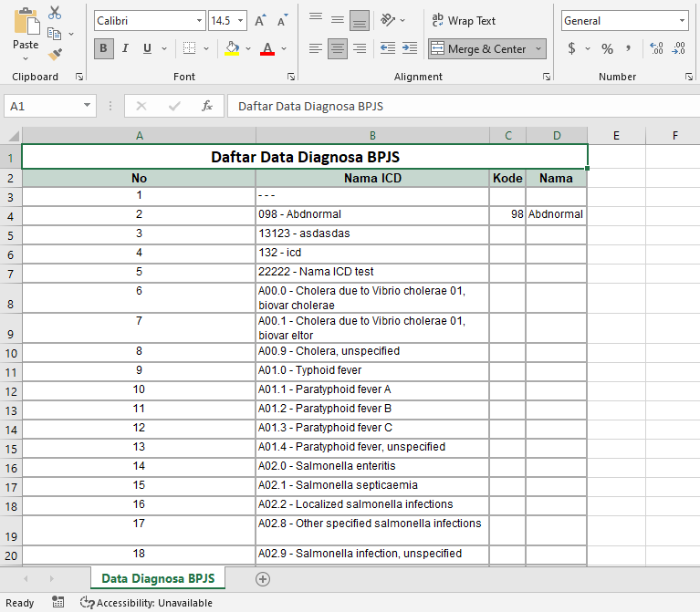Viewport: 700px width, 612px height.
Task: Open the text Orientation tool
Action: click(387, 20)
